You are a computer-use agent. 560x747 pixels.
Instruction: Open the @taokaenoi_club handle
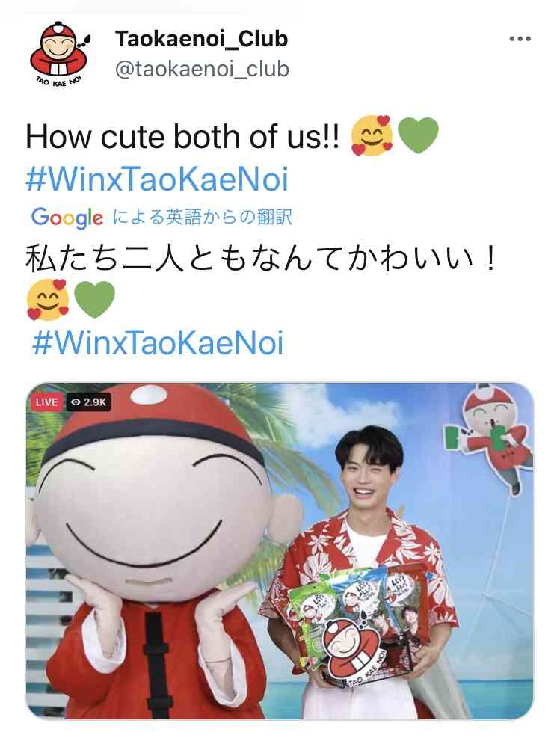pos(203,69)
